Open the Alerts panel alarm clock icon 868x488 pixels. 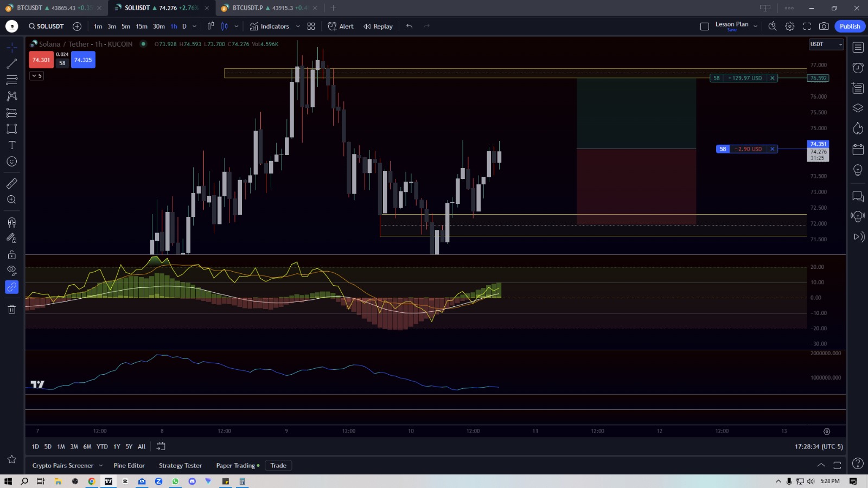(858, 68)
